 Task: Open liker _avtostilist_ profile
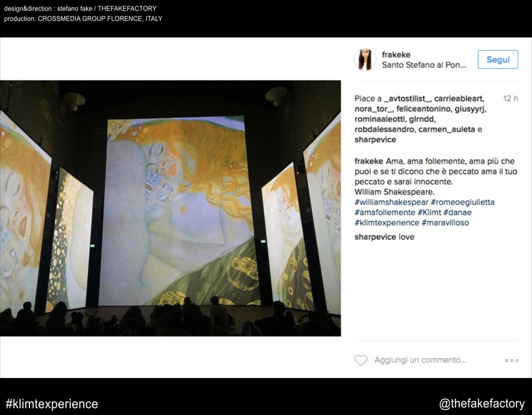(408, 98)
